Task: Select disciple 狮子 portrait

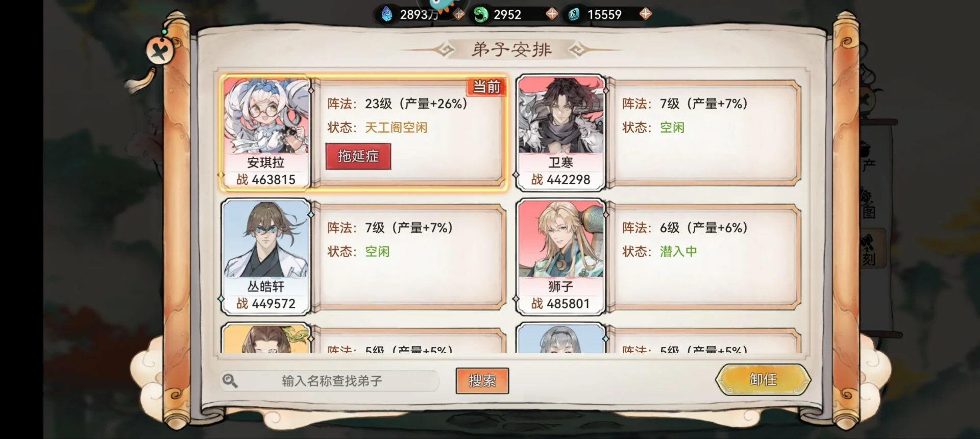Action: tap(560, 256)
